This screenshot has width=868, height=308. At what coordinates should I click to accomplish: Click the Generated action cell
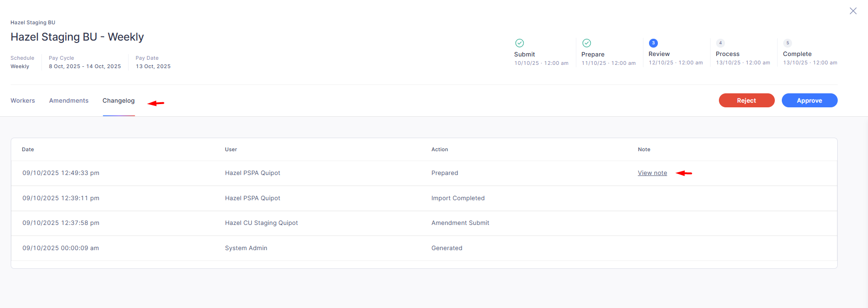pos(447,248)
